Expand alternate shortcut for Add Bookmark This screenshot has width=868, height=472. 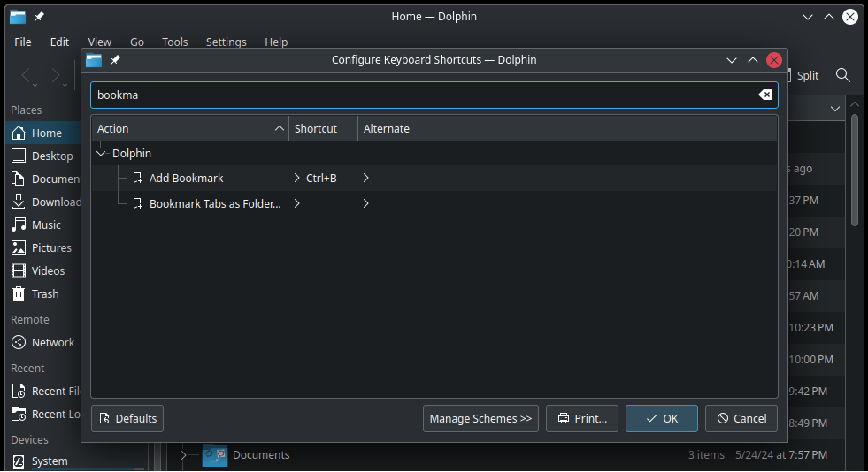point(365,178)
